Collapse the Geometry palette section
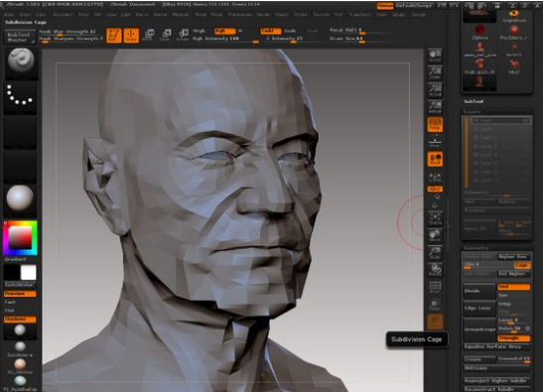Screen dimensions: 543x392 click(476, 247)
